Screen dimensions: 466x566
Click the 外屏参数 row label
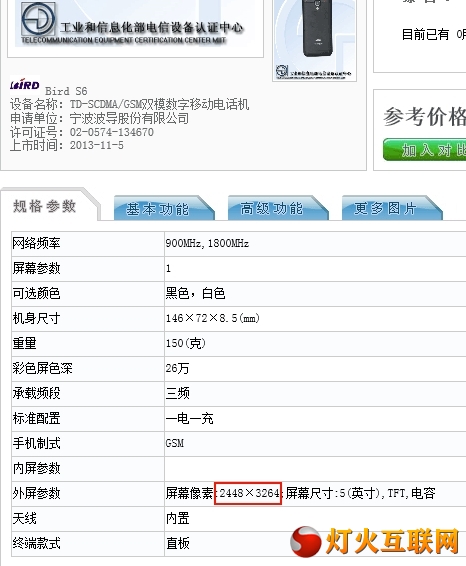click(36, 493)
